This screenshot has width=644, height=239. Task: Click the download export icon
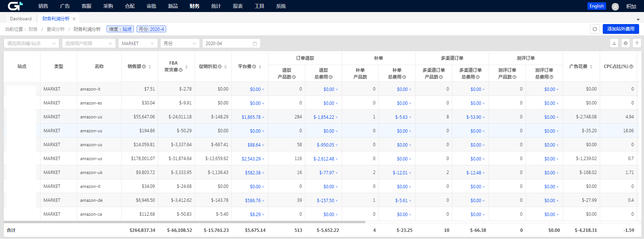click(614, 43)
